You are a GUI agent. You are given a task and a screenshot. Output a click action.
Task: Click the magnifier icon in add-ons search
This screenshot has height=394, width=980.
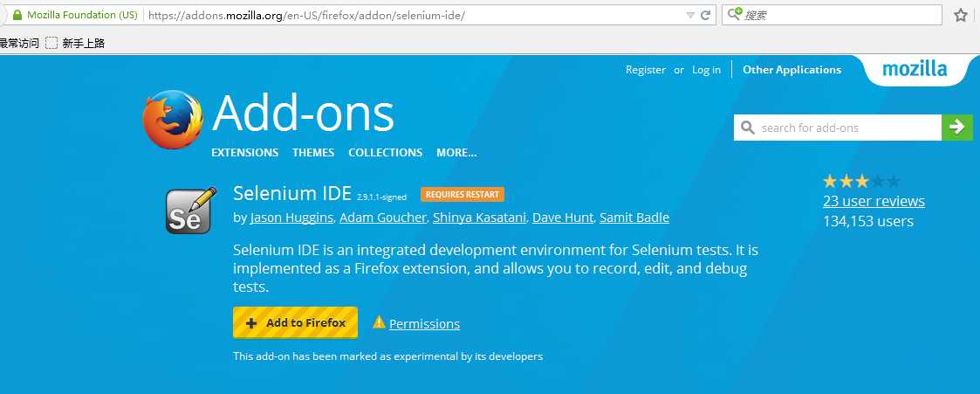tap(748, 128)
